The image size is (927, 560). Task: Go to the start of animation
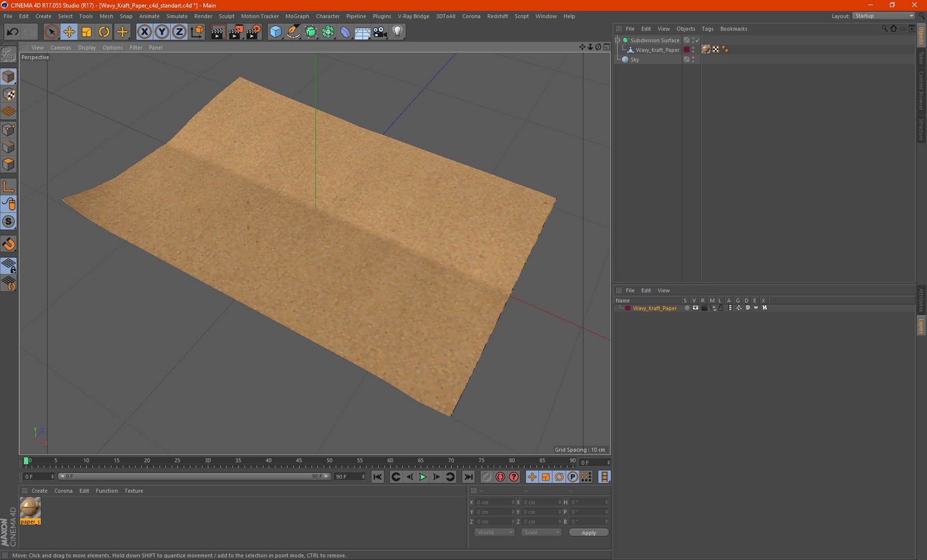click(377, 477)
